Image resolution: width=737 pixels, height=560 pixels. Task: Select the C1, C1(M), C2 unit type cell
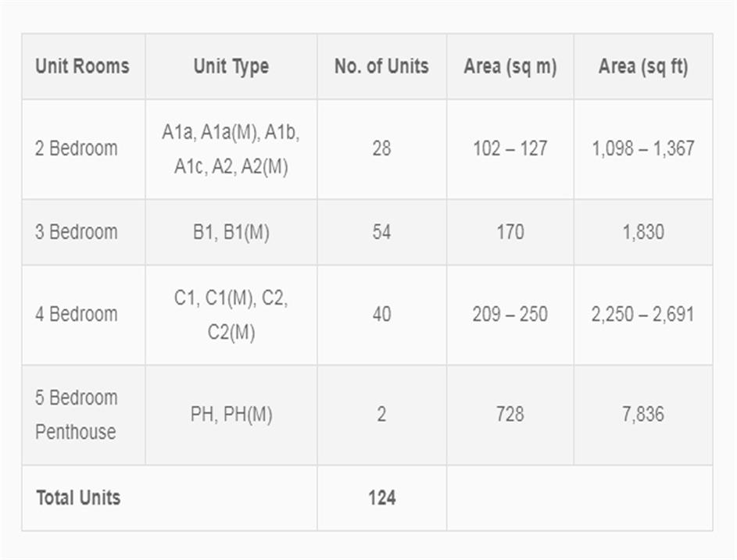coord(231,315)
